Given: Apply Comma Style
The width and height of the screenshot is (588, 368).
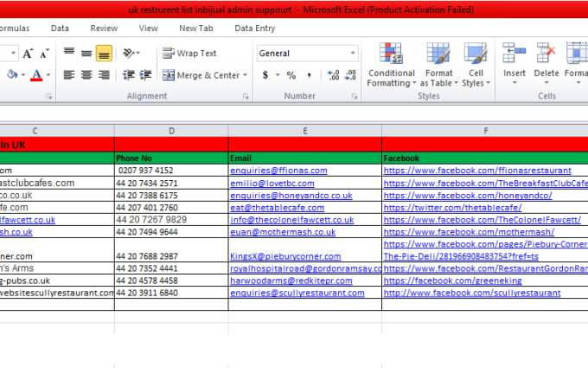Looking at the screenshot, I should 309,75.
